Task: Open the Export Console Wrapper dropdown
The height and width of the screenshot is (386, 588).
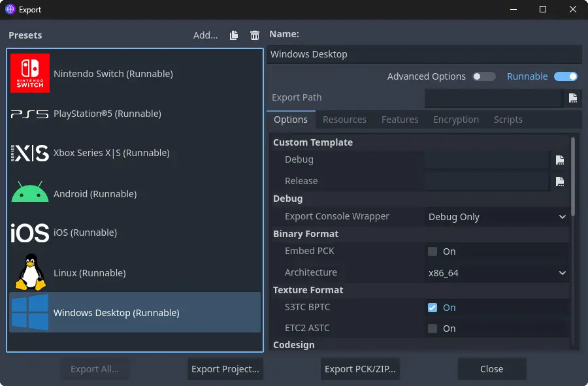Action: point(497,217)
